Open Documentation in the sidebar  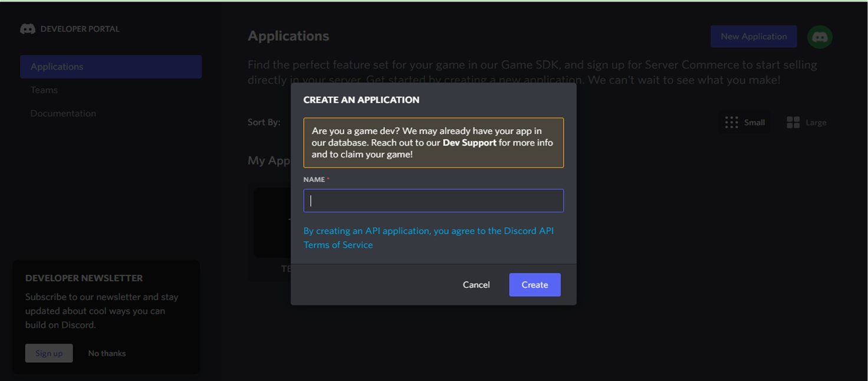pos(63,113)
